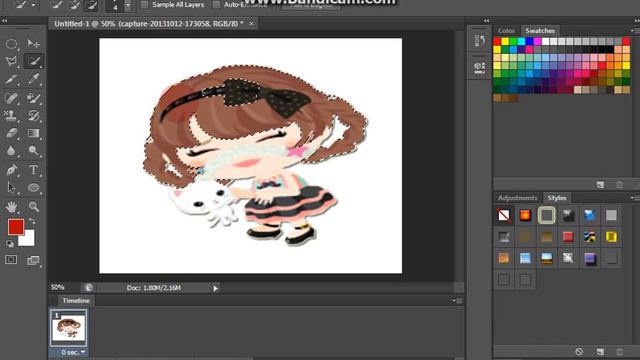
Task: Open the Styles panel flyout menu
Action: point(634,198)
